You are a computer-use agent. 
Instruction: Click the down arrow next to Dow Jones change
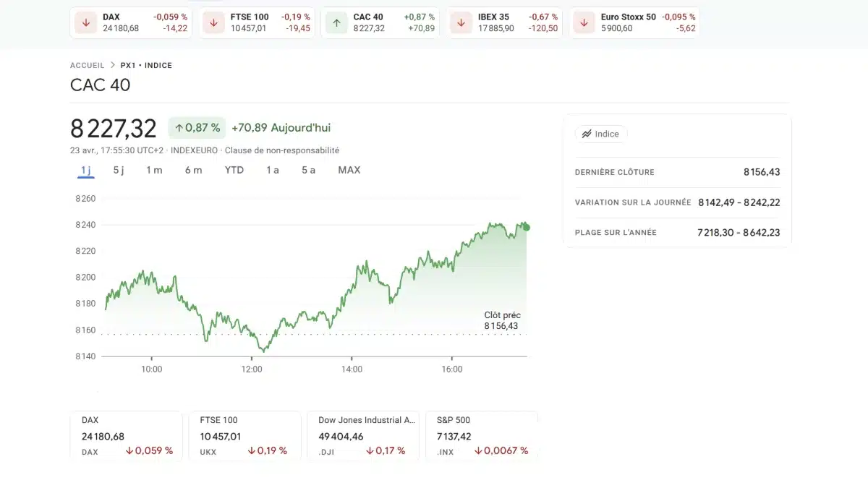point(368,450)
